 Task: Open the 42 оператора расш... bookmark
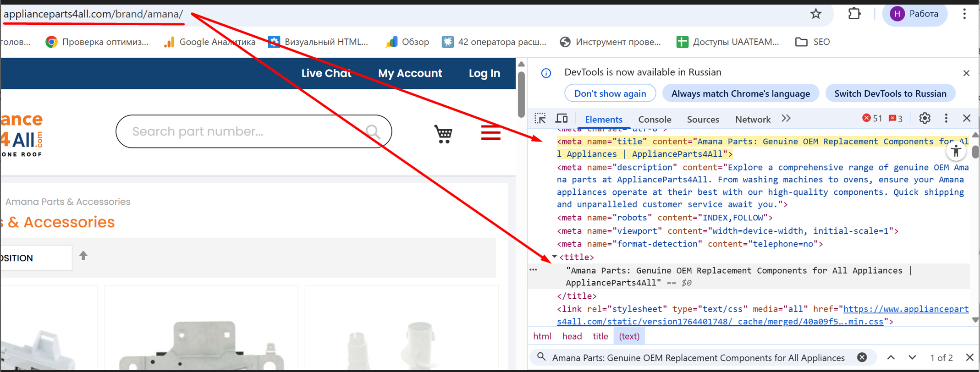pos(494,42)
